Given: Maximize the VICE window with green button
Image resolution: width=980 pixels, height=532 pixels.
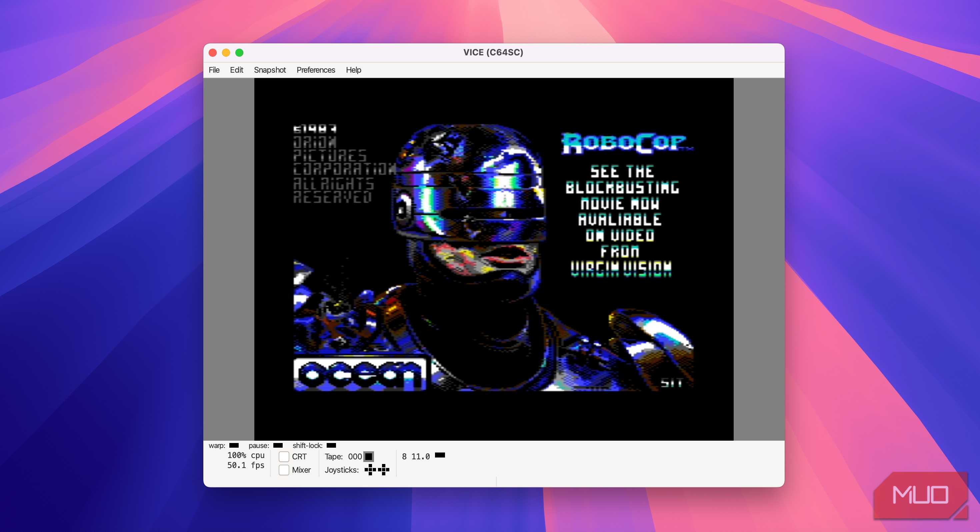Looking at the screenshot, I should coord(239,53).
